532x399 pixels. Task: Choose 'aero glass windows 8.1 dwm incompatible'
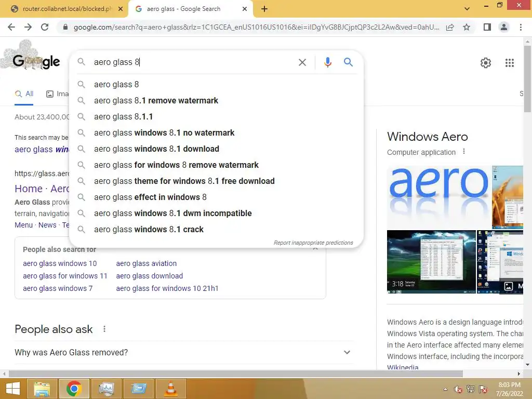pyautogui.click(x=216, y=214)
